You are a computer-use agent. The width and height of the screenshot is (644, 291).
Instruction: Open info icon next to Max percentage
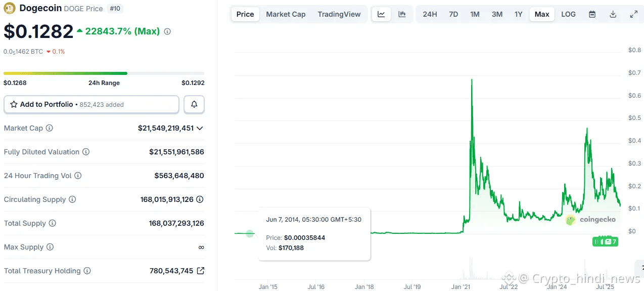[x=167, y=31]
